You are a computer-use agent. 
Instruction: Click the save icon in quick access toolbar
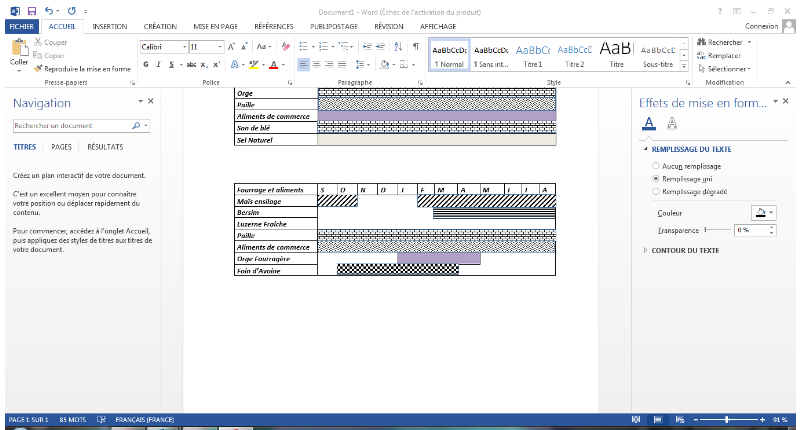(30, 9)
